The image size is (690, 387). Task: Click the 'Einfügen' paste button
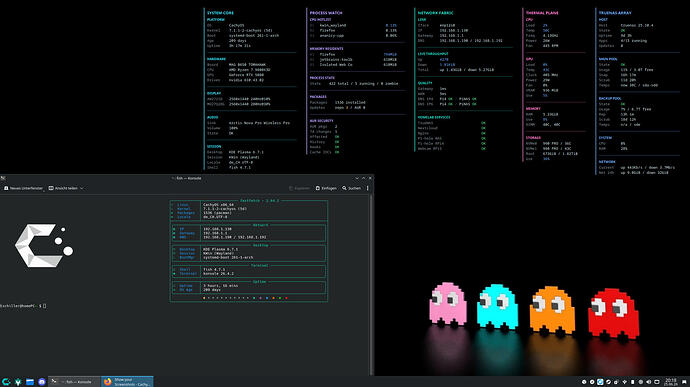[326, 188]
